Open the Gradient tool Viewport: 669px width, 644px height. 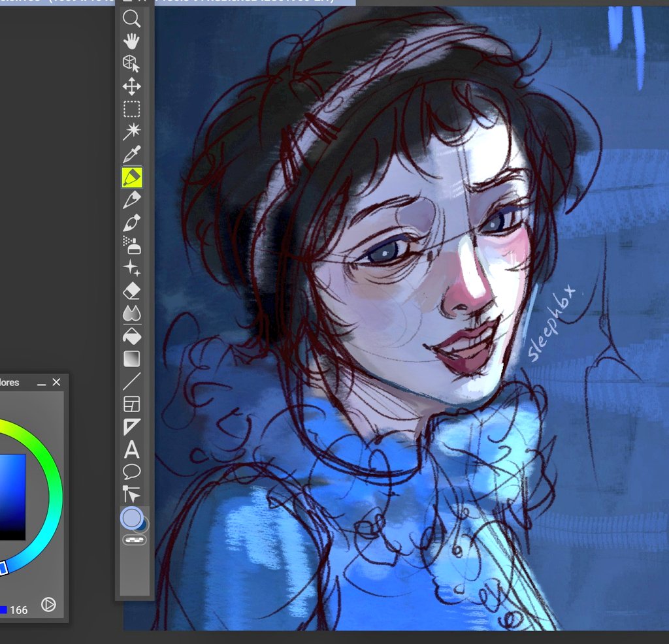(x=132, y=358)
